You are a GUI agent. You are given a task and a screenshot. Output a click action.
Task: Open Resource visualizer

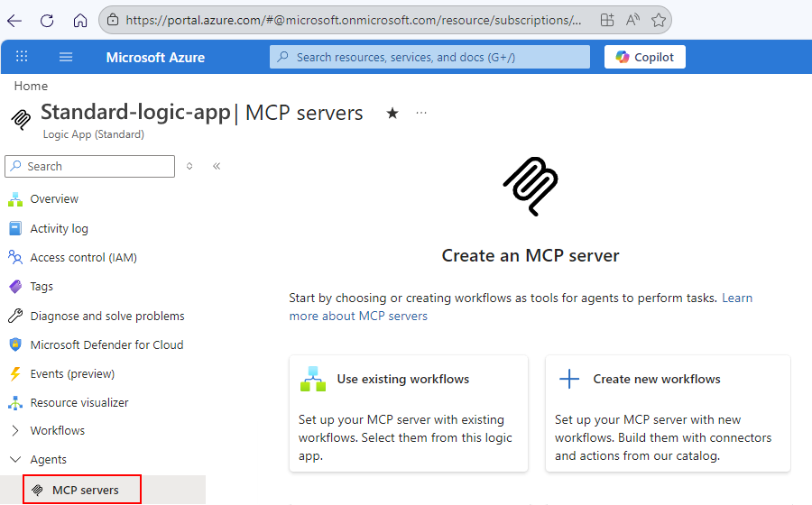click(79, 402)
